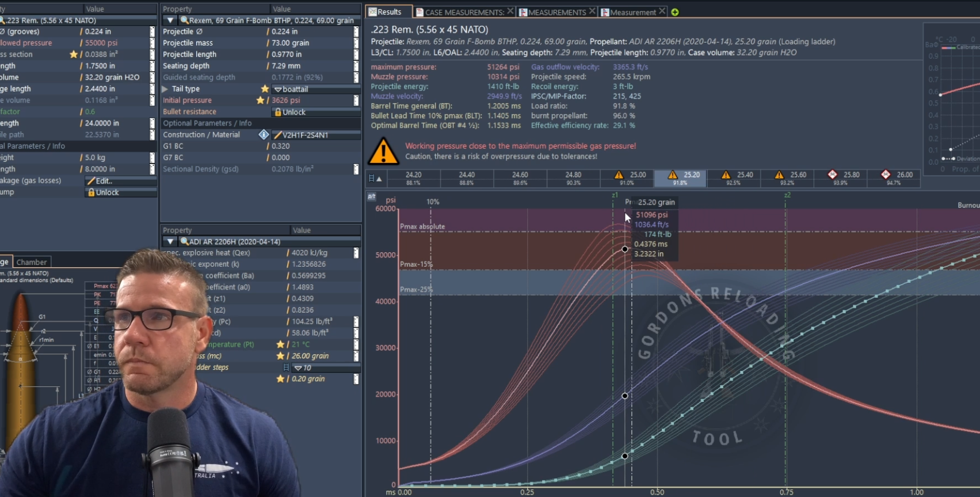Click the ladder icon beside ladder steps
980x497 pixels.
(286, 367)
